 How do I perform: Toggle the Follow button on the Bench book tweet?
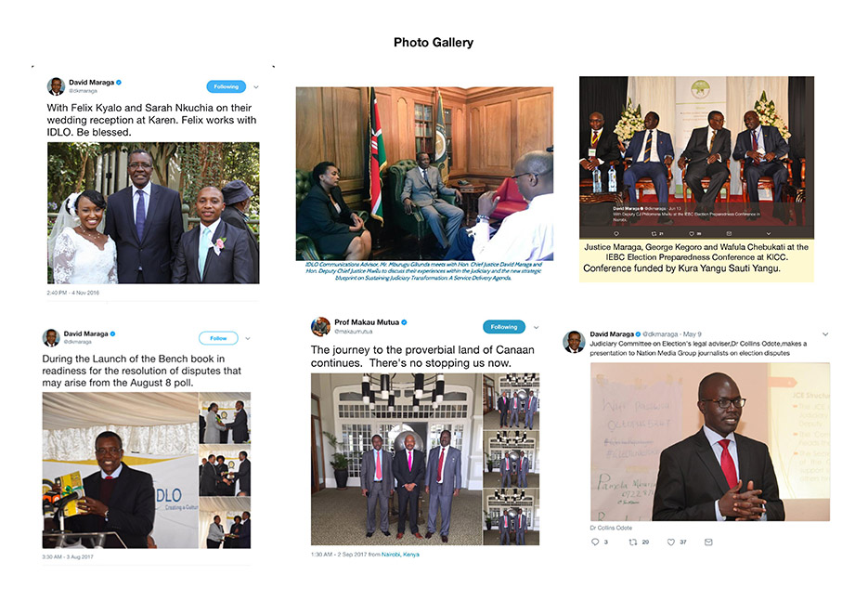218,338
